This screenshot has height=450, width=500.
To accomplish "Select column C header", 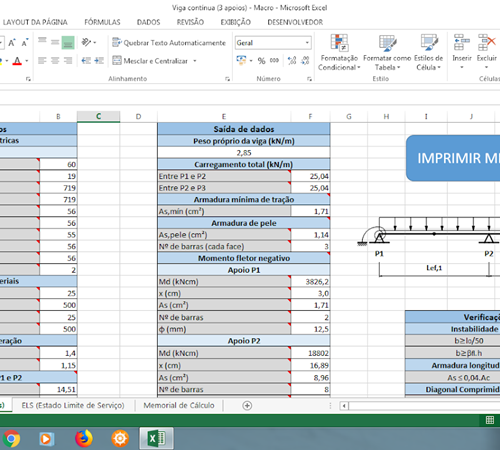I will coord(98,116).
